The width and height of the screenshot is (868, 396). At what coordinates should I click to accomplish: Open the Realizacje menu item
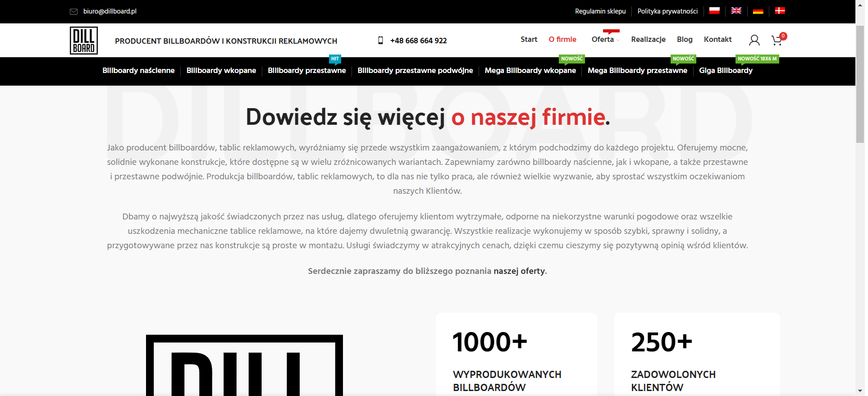click(648, 40)
